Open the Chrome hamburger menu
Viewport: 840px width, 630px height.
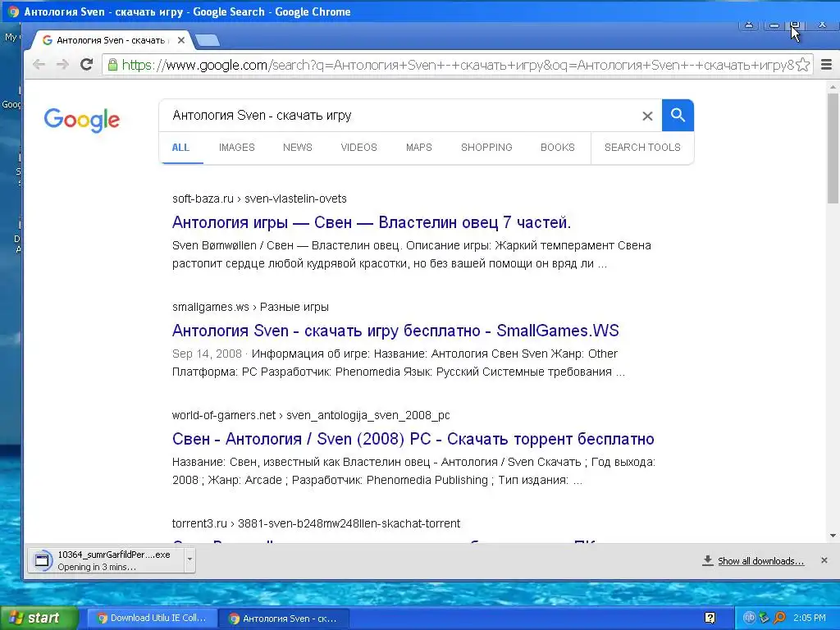pyautogui.click(x=826, y=65)
